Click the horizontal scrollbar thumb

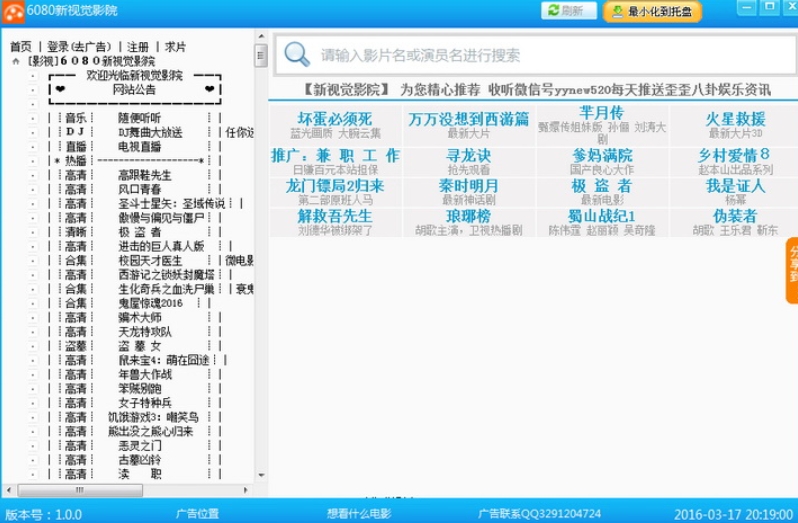80,490
